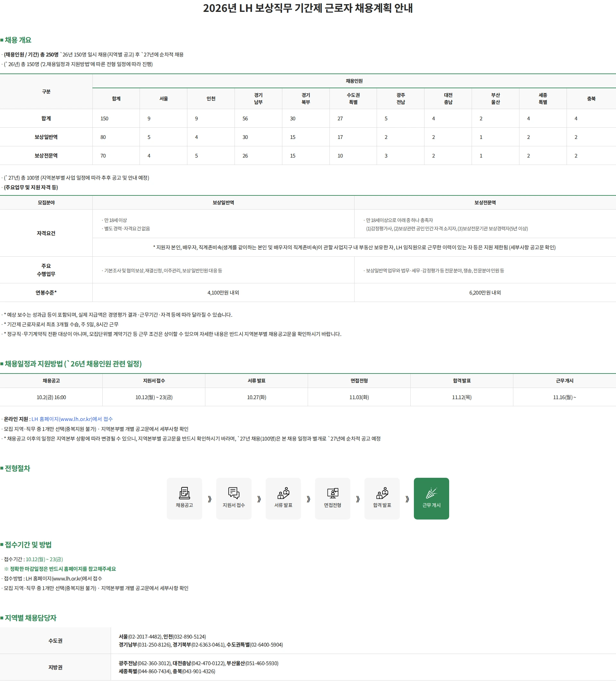Click 서울(02-2017-4482) contact number
The height and width of the screenshot is (687, 616).
pyautogui.click(x=140, y=637)
